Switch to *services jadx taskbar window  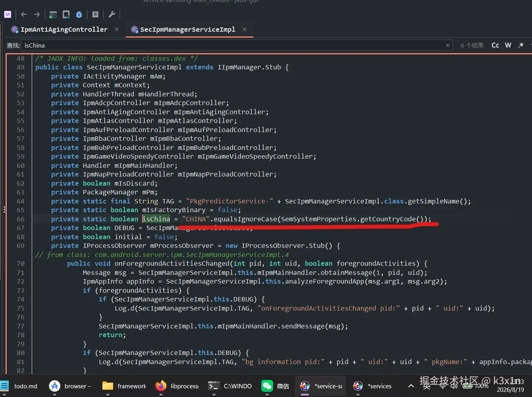372,386
